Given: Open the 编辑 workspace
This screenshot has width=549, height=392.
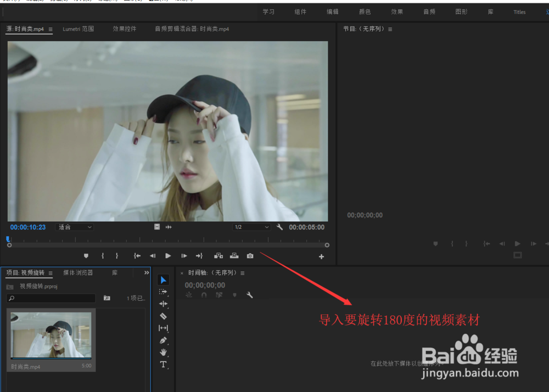Looking at the screenshot, I should click(x=333, y=12).
